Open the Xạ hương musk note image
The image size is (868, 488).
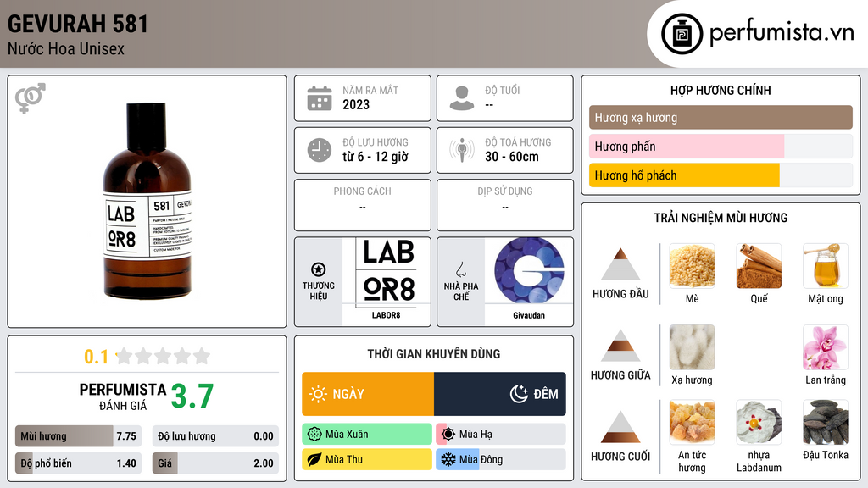[692, 347]
